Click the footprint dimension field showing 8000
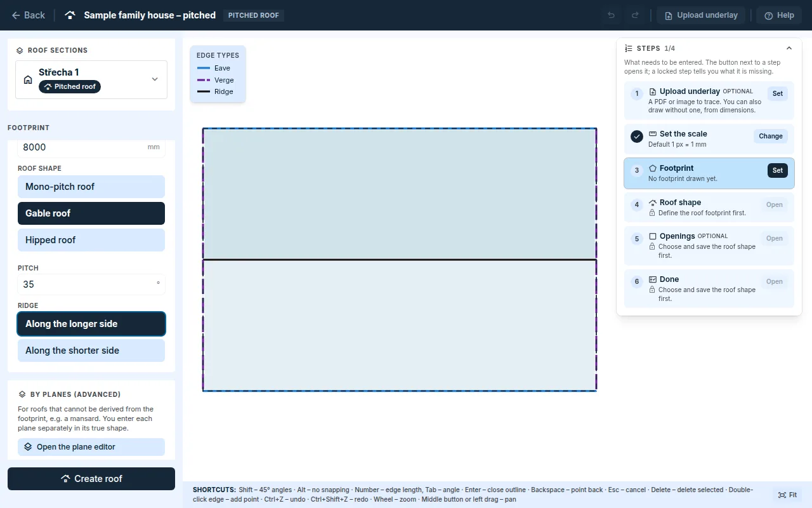The image size is (812, 508). [91, 147]
